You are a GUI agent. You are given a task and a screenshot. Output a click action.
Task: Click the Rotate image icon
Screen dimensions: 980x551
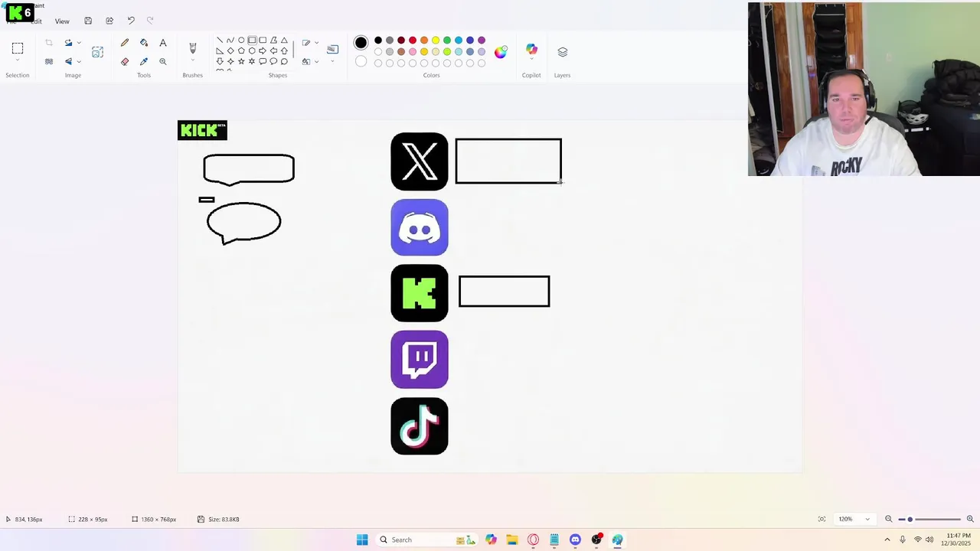[68, 43]
